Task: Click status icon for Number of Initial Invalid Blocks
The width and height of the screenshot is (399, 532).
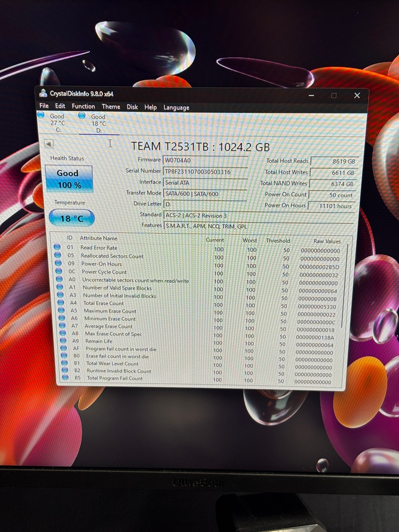Action: click(x=61, y=295)
